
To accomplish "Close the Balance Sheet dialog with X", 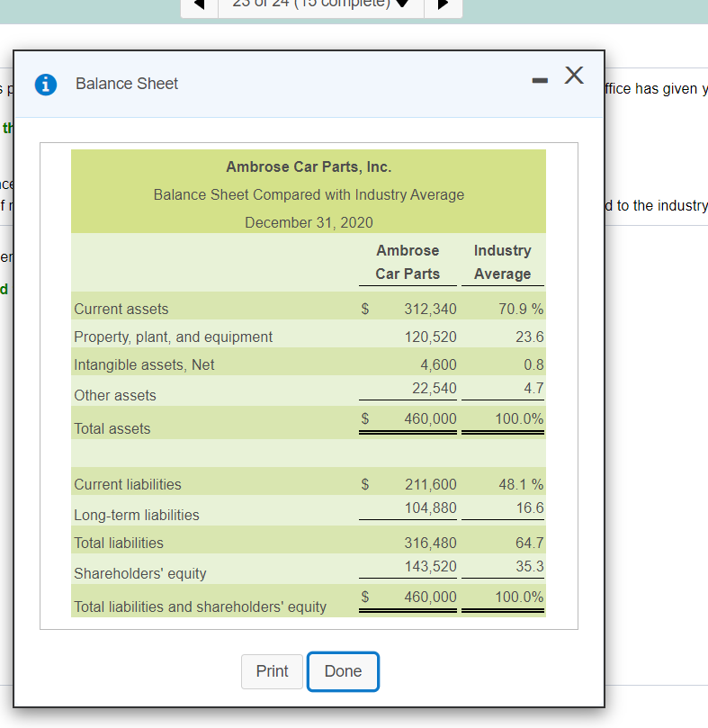I will point(574,75).
